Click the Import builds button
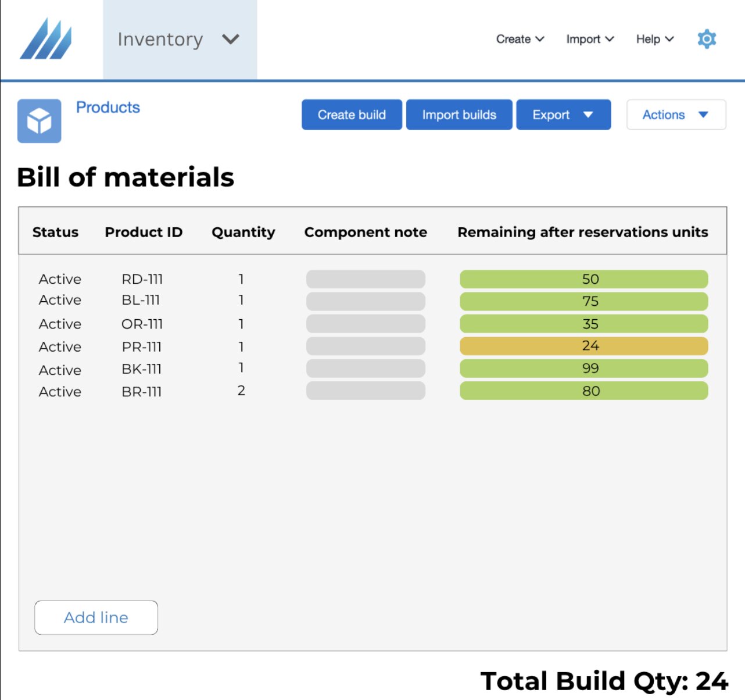 pyautogui.click(x=459, y=115)
